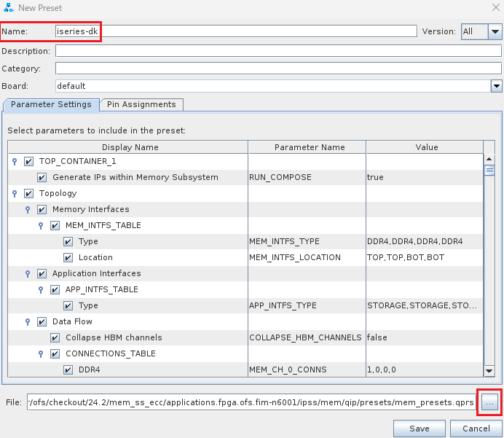
Task: Switch to the Pin Assignments tab
Action: pyautogui.click(x=141, y=105)
